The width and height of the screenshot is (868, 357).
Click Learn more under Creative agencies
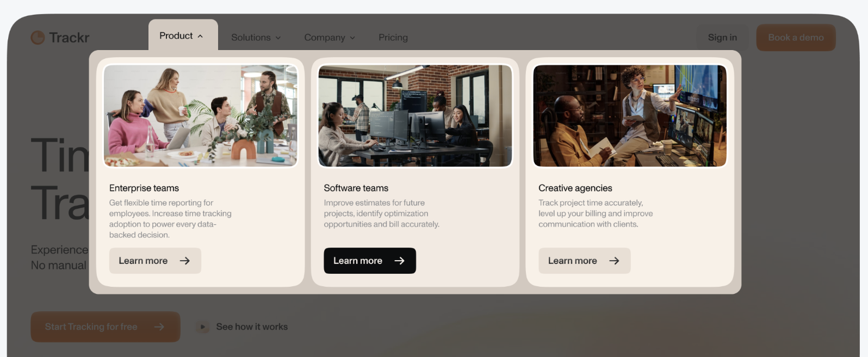point(585,261)
